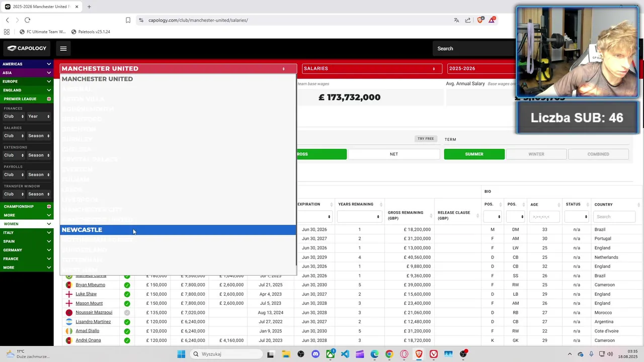Open the Status filter dropdown
Image resolution: width=644 pixels, height=362 pixels.
(576, 217)
